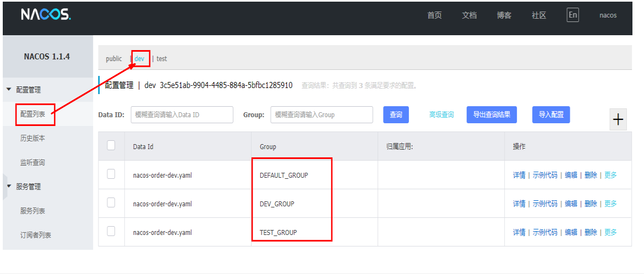The image size is (644, 274).
Task: Open 更多 for the DEV_GROUP row
Action: click(610, 204)
